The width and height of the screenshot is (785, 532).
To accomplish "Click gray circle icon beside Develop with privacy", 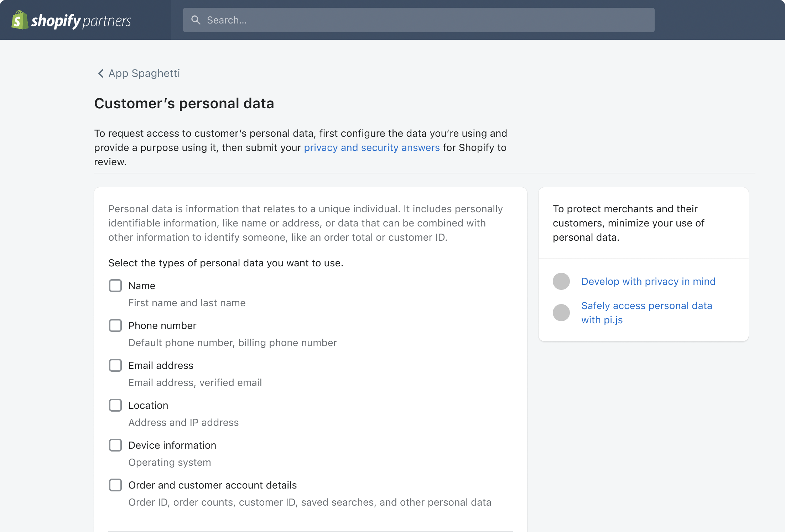I will tap(561, 281).
